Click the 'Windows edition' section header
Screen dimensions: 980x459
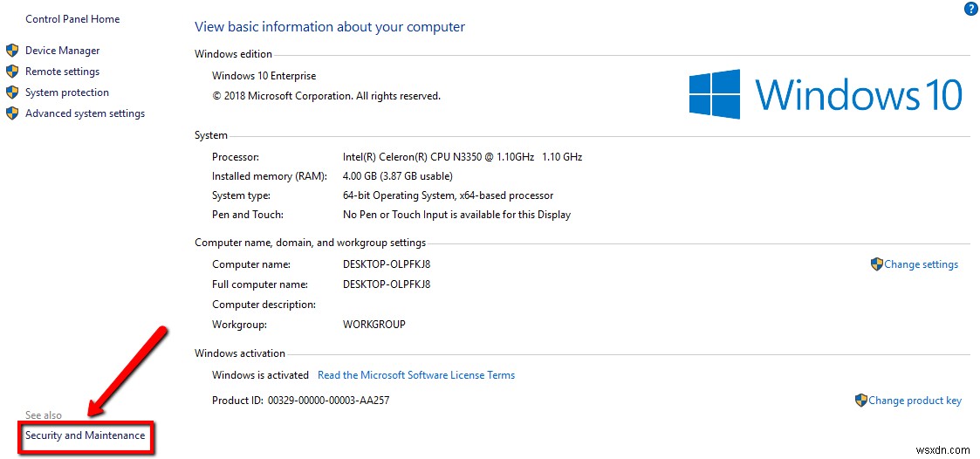[233, 54]
